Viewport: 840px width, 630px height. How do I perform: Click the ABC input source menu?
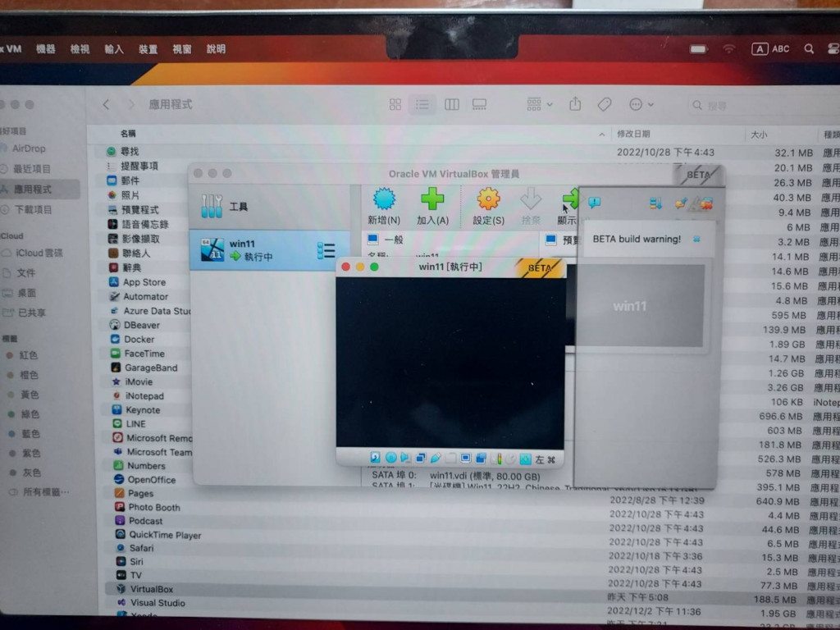coord(770,48)
